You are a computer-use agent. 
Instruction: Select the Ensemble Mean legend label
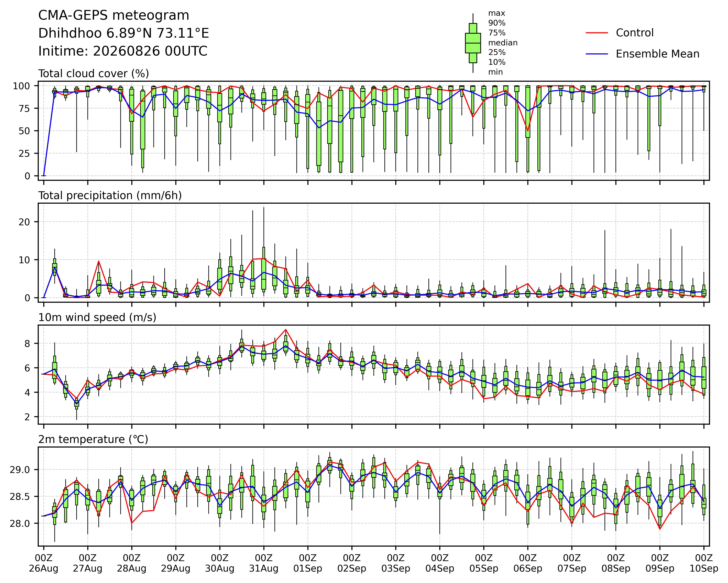click(657, 54)
